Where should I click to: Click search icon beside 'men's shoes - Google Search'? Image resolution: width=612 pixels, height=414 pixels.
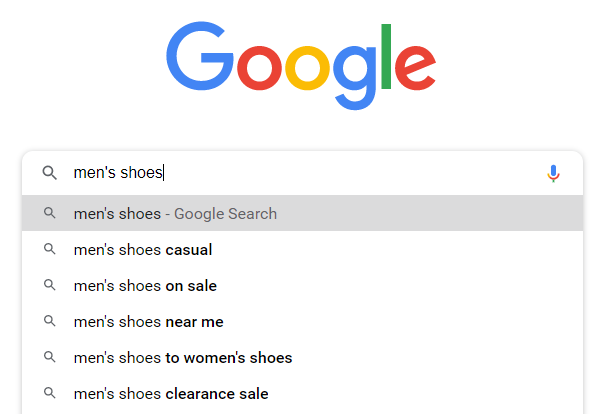tap(49, 213)
